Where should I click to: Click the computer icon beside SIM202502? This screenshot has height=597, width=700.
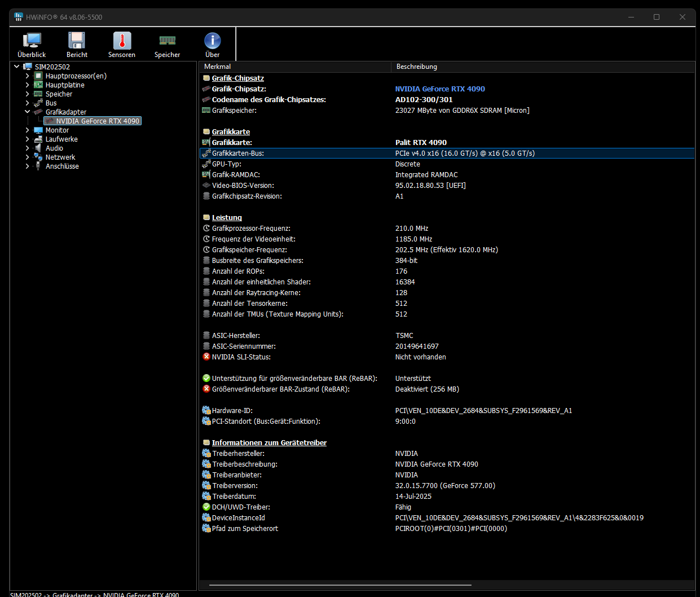point(28,67)
